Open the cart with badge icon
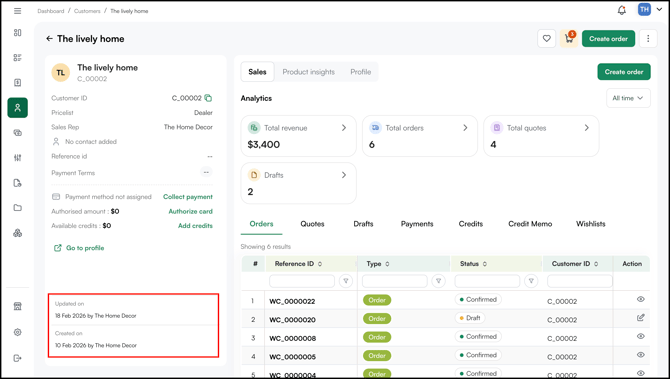The image size is (670, 379). (x=569, y=38)
